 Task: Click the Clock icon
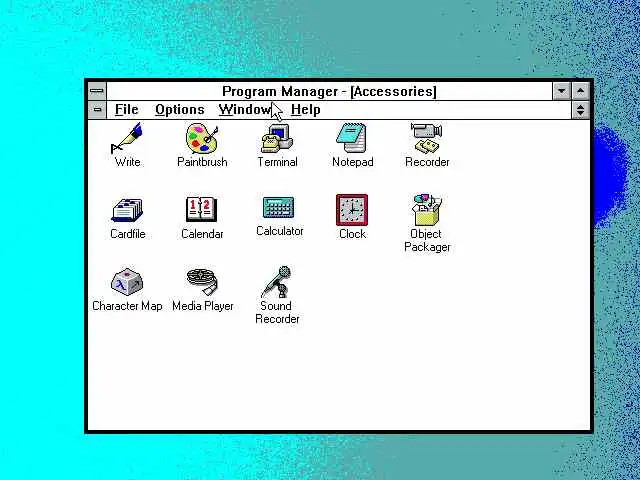pos(352,210)
